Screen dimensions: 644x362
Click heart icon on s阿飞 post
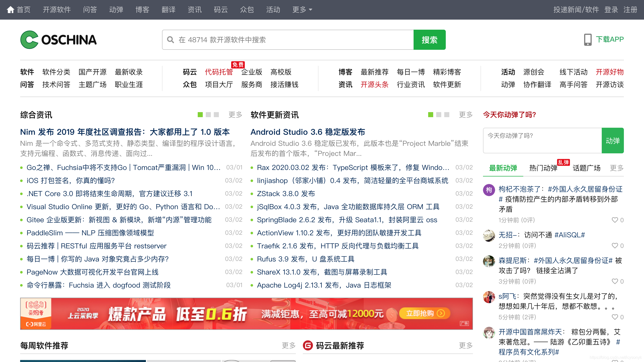[615, 317]
